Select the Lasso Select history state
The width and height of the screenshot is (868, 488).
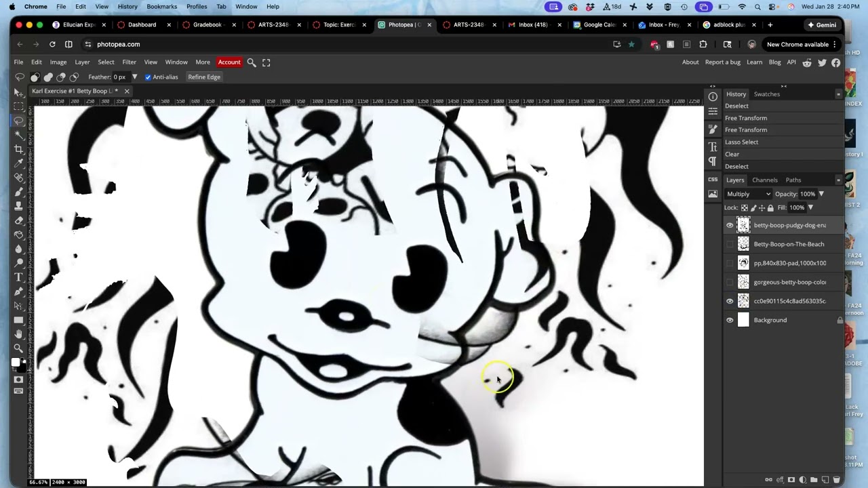(742, 142)
